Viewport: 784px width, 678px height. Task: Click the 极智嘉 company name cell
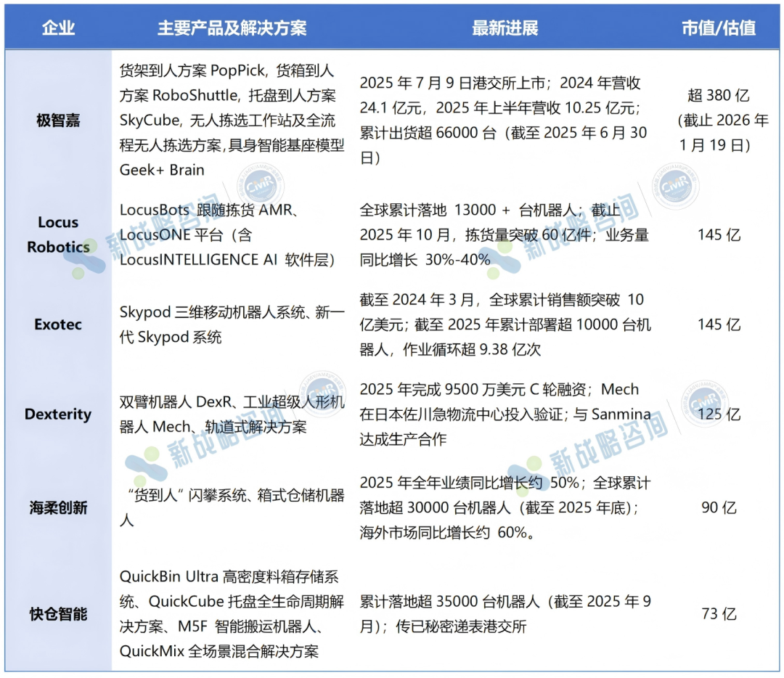click(58, 121)
